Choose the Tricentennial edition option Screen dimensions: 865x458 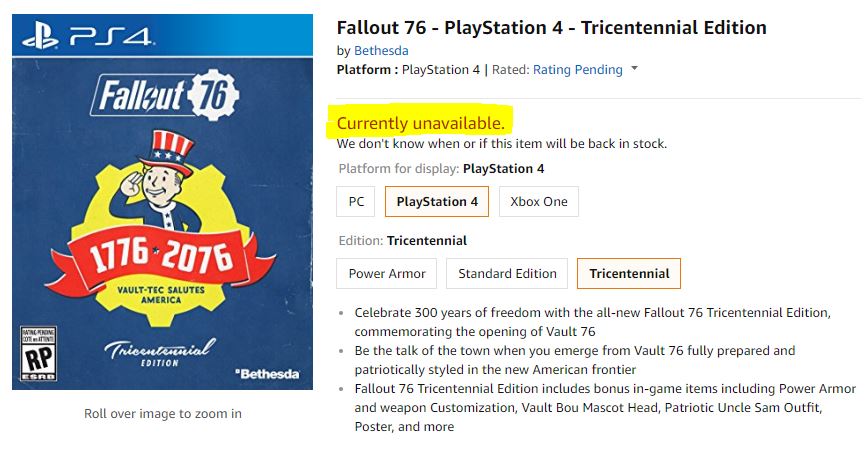[x=629, y=274]
